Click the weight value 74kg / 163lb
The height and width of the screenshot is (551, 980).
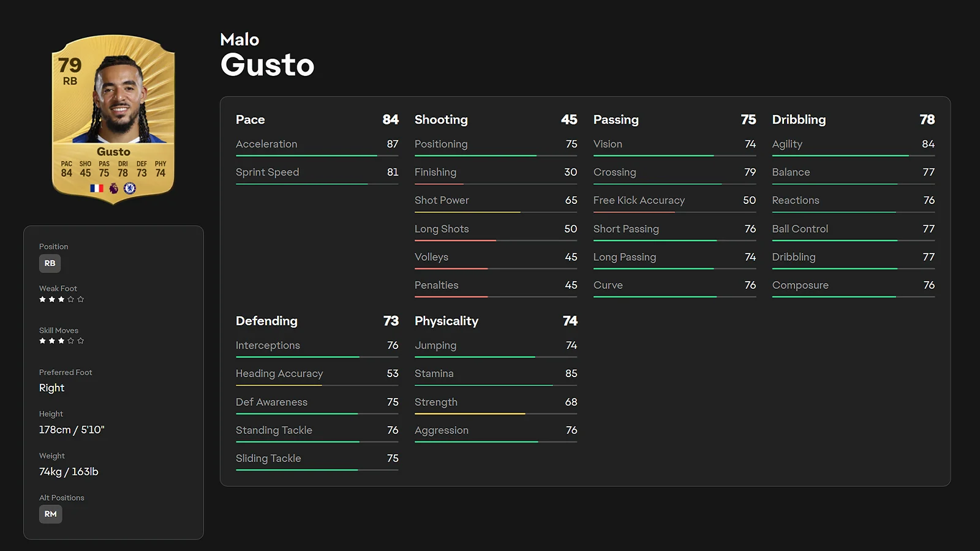pyautogui.click(x=69, y=472)
